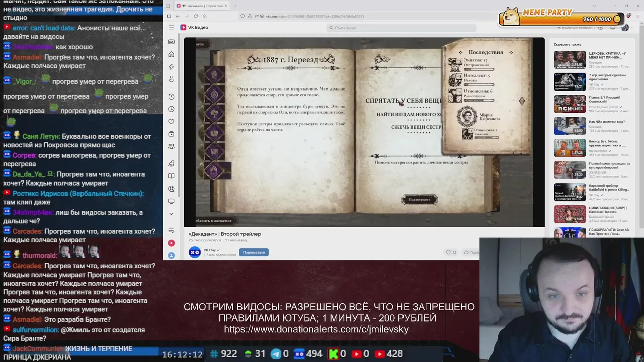Go back in the browser
This screenshot has height=362, width=644.
tap(177, 16)
